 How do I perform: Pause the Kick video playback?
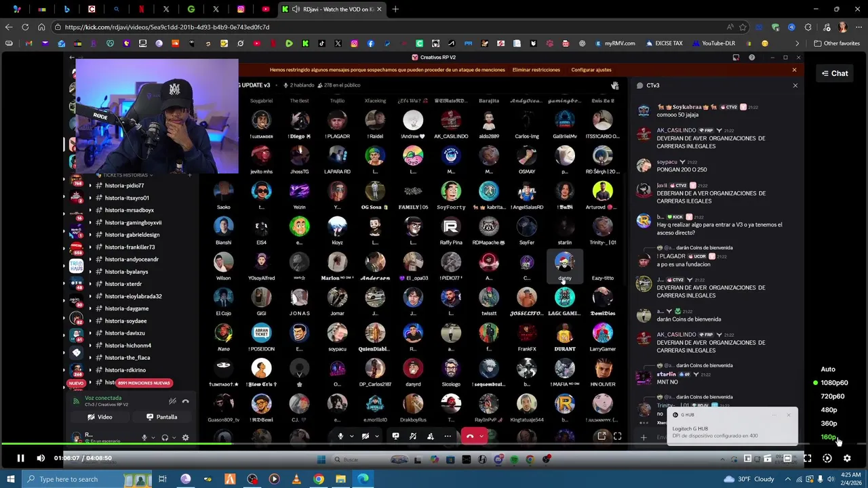click(20, 458)
